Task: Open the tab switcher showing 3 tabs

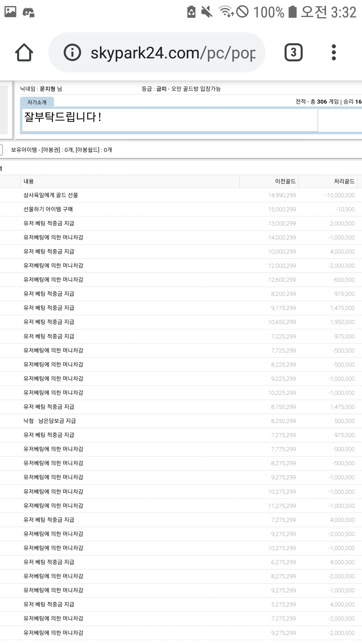Action: [x=293, y=53]
